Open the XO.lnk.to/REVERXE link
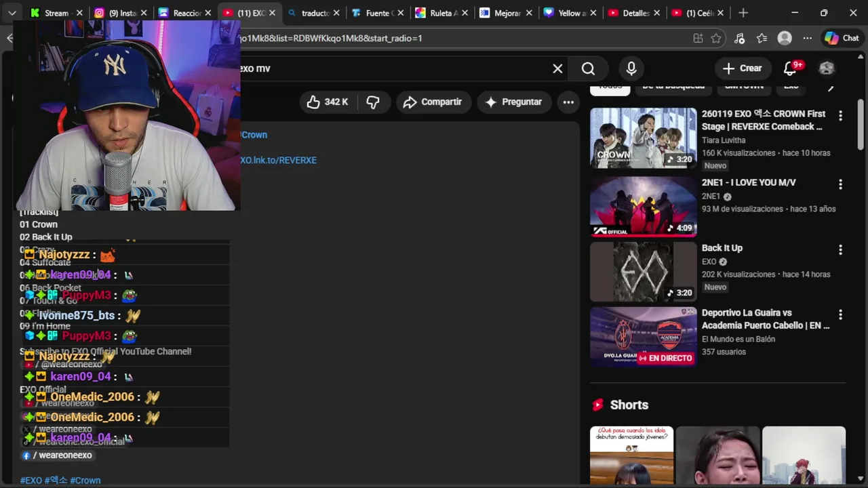The height and width of the screenshot is (488, 868). point(279,160)
